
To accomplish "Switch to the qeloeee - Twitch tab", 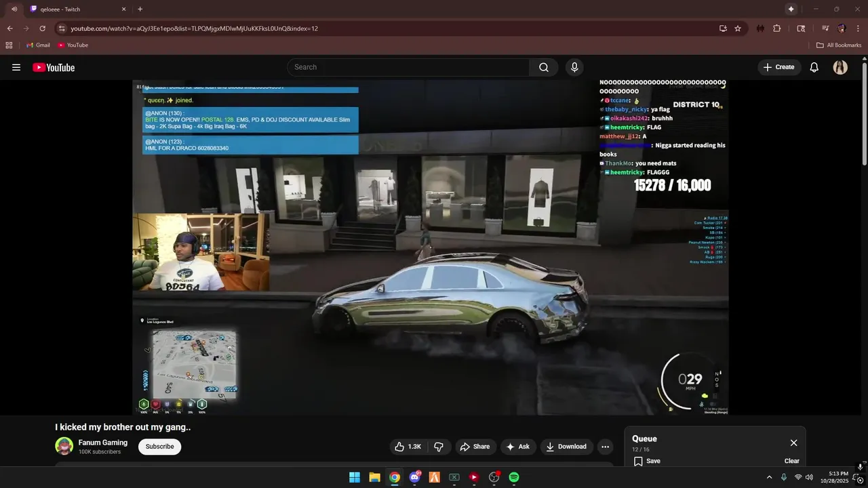I will [78, 9].
